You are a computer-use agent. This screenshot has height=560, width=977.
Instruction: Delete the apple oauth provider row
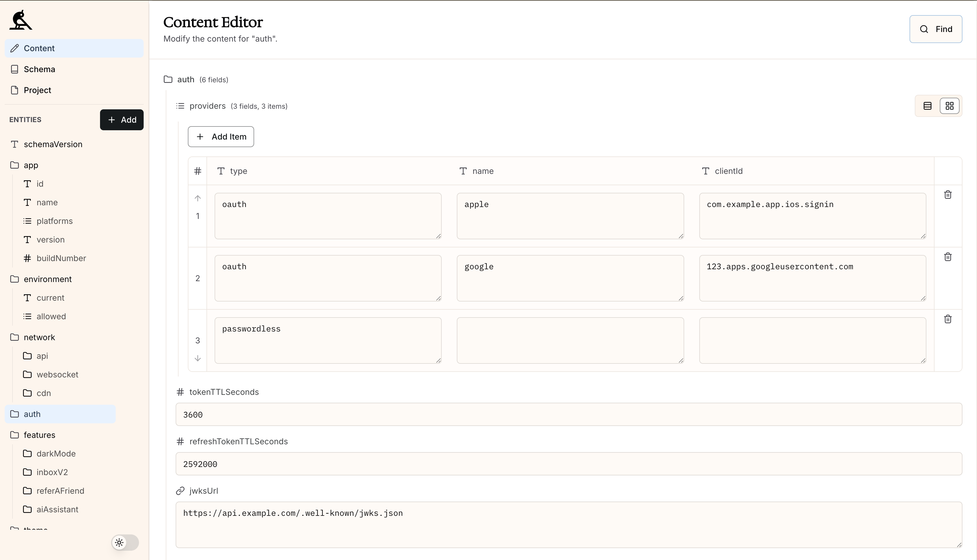point(948,195)
